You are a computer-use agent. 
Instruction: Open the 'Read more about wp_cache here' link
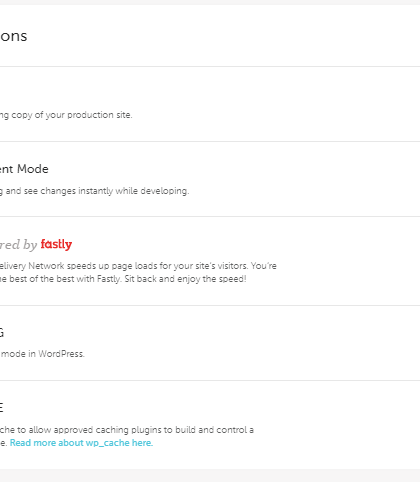[x=81, y=443]
